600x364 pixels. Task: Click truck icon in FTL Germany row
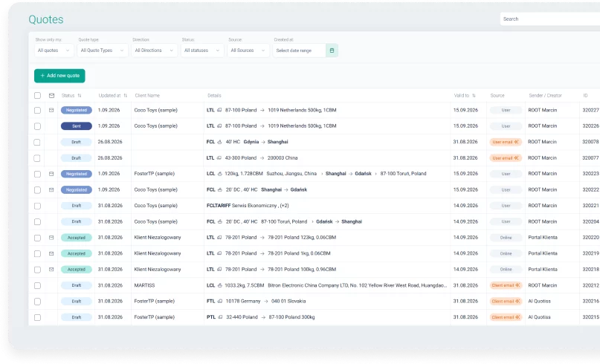[x=220, y=302]
